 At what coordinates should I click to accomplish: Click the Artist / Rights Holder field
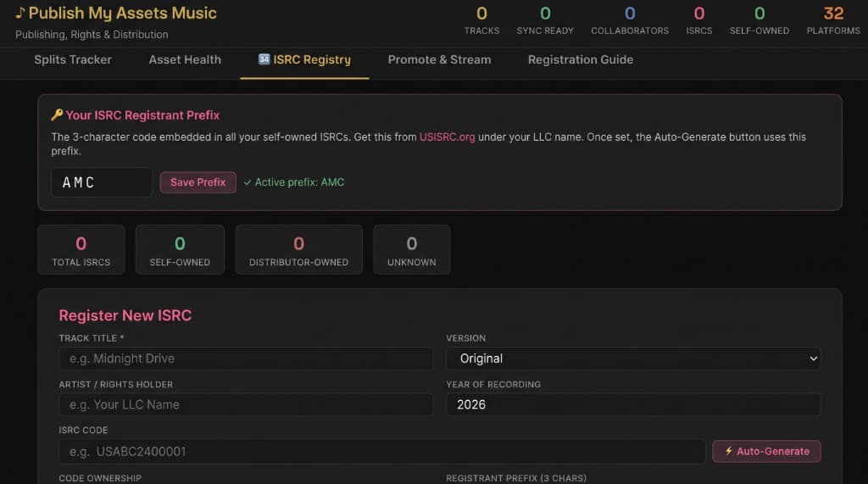246,405
